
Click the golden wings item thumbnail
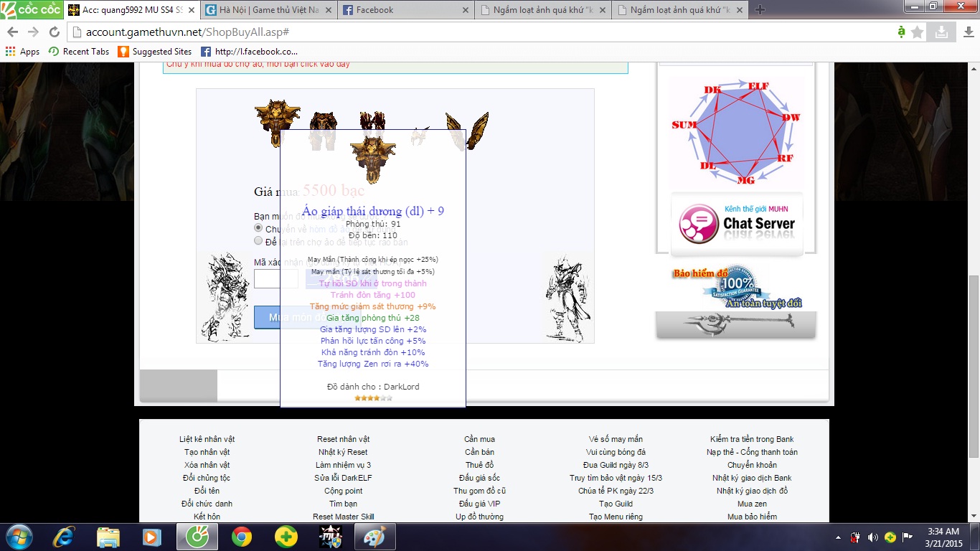coord(467,131)
